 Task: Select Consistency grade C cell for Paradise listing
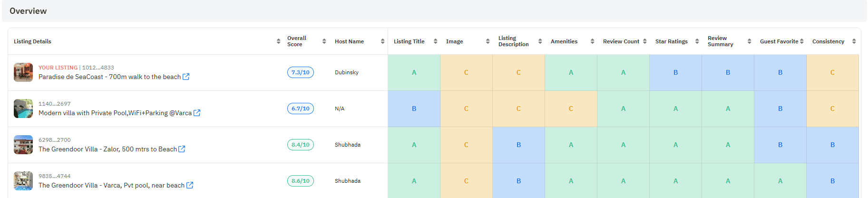click(x=832, y=72)
